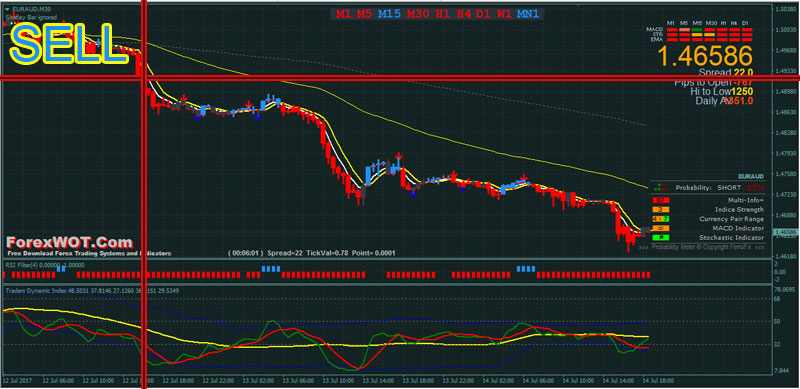Click the 7.844 value on TDI scale

click(x=781, y=371)
